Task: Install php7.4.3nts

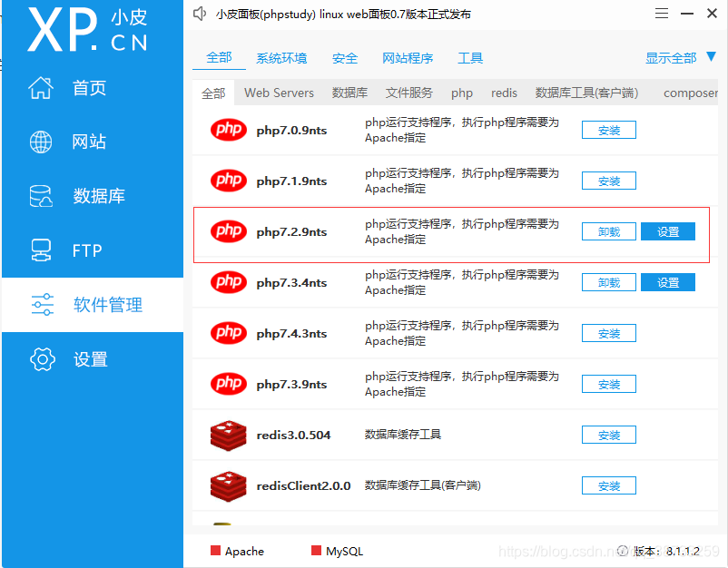Action: point(609,333)
